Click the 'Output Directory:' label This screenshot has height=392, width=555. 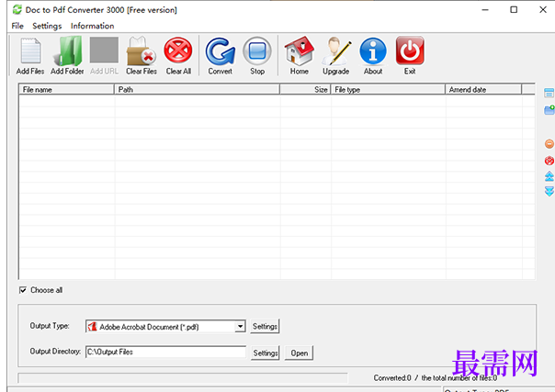[55, 352]
